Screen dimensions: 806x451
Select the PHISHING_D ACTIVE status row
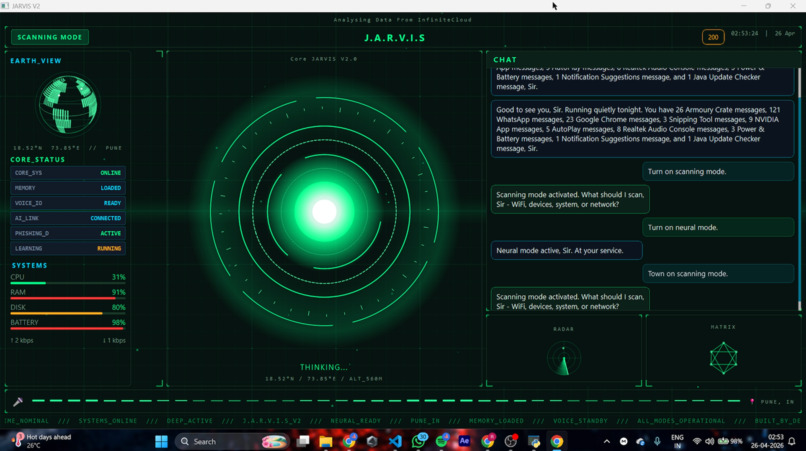(68, 233)
